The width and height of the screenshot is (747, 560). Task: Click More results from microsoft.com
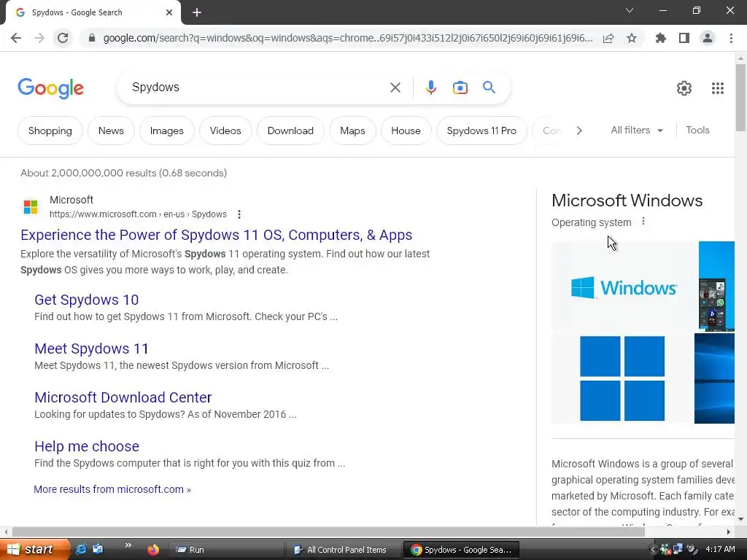point(112,489)
